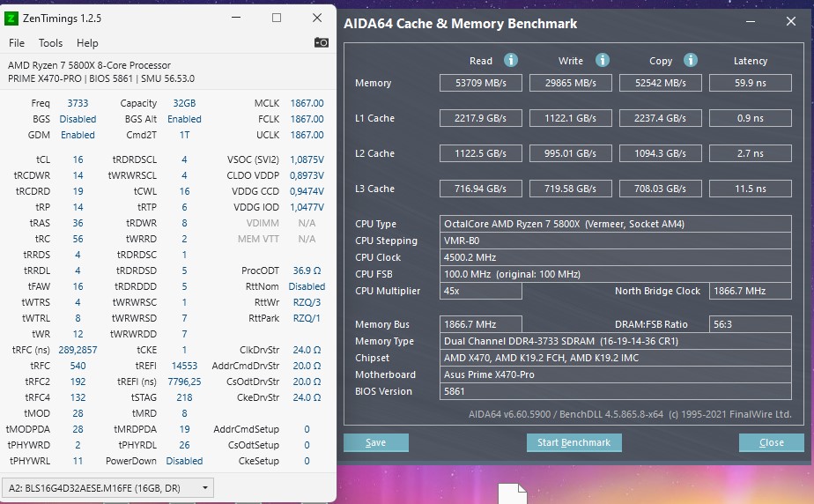
Task: Click the Memory Write value 29865 MB/s
Action: click(x=571, y=83)
